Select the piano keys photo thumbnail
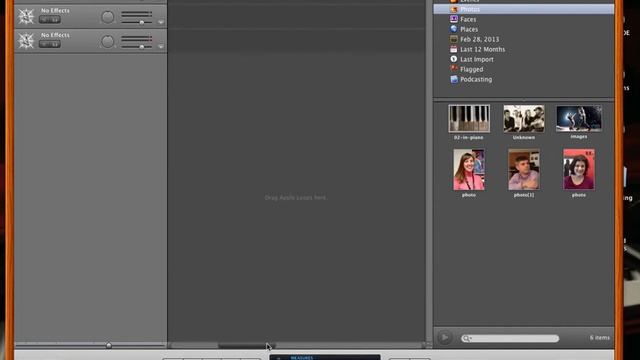 tap(469, 119)
